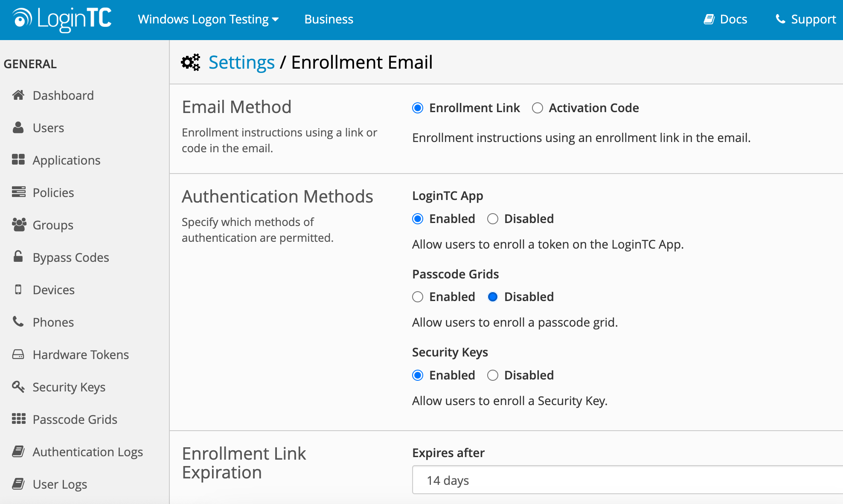
Task: Disable Security Keys enrollment
Action: click(493, 375)
